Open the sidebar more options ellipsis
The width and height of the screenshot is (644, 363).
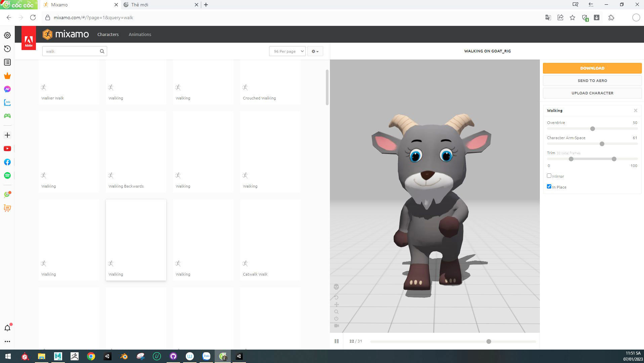click(x=7, y=341)
